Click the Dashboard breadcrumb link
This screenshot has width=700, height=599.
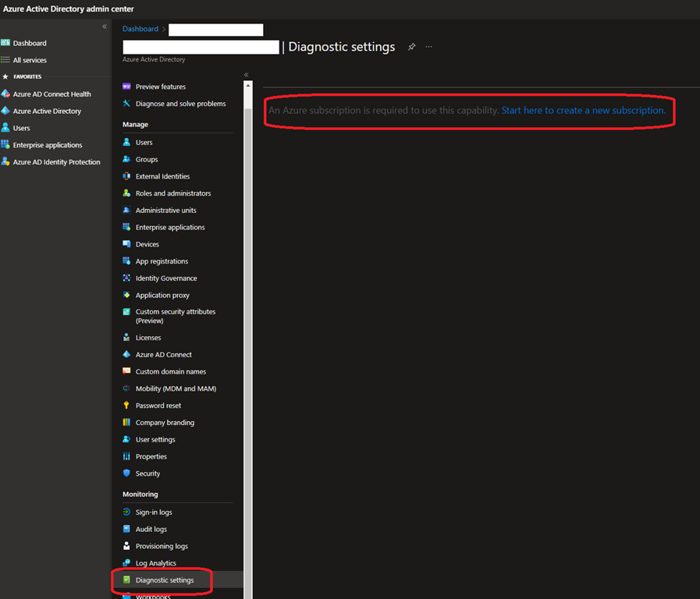tap(140, 29)
